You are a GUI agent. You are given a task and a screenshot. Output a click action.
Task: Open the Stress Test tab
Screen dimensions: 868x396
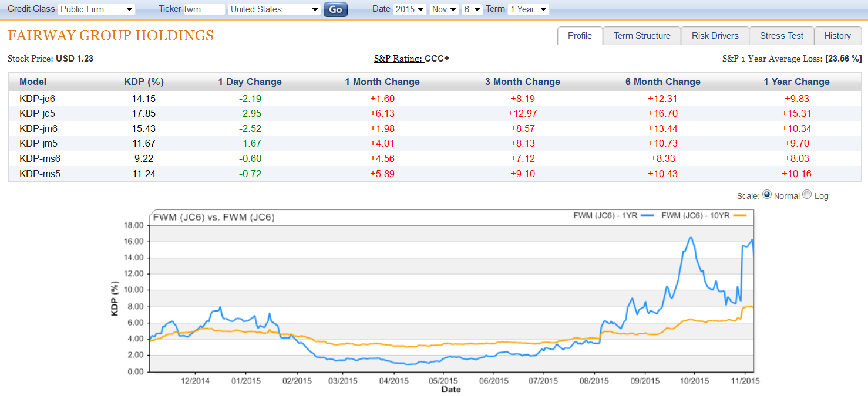[781, 36]
